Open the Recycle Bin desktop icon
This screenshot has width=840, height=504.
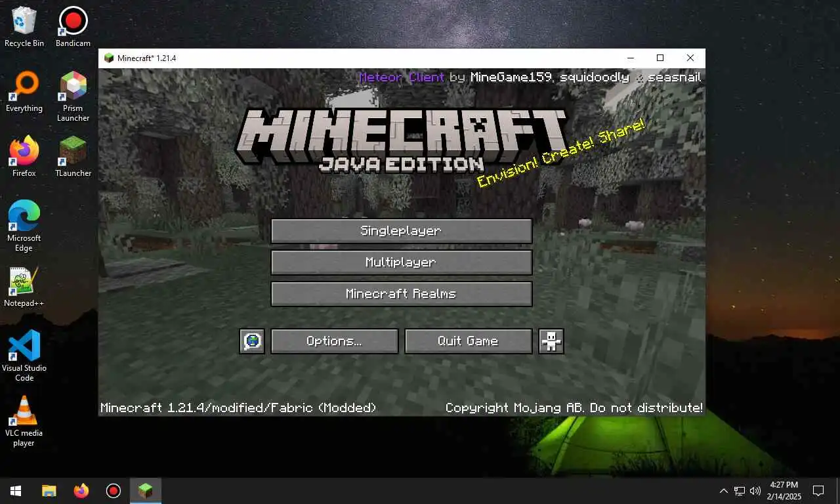click(x=24, y=28)
